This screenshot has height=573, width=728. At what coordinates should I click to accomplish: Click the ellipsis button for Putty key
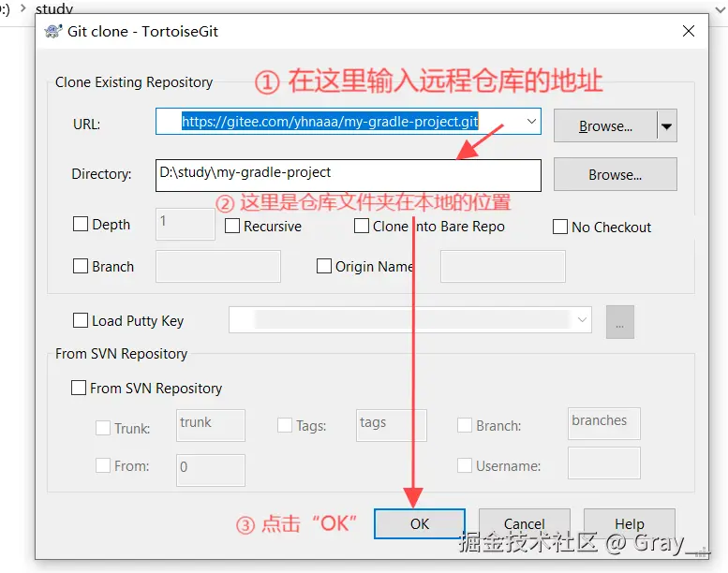coord(620,322)
